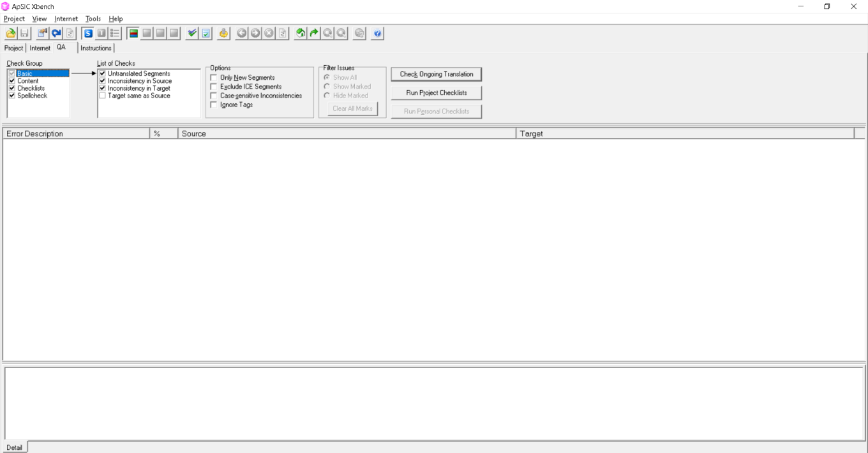Click the Save floppy disk icon
The width and height of the screenshot is (868, 453).
coord(24,33)
